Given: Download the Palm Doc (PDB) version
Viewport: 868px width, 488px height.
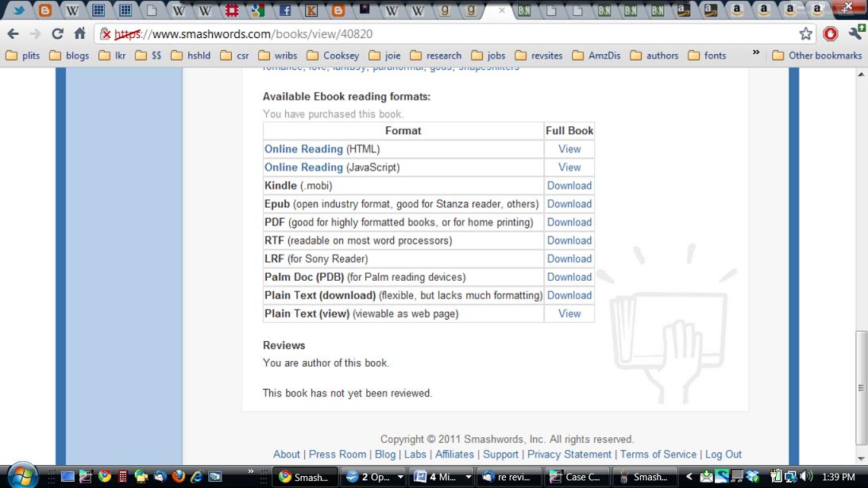Looking at the screenshot, I should [569, 277].
